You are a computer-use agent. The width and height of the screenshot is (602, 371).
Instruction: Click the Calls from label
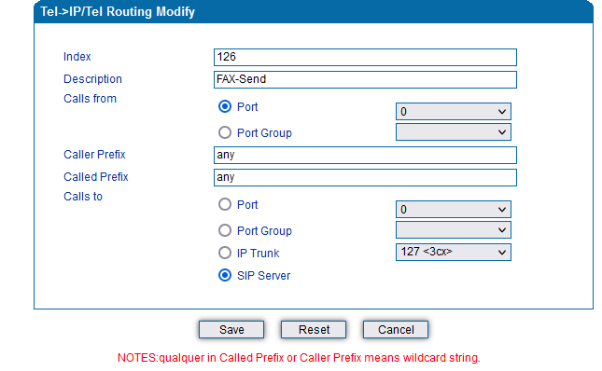pos(90,99)
